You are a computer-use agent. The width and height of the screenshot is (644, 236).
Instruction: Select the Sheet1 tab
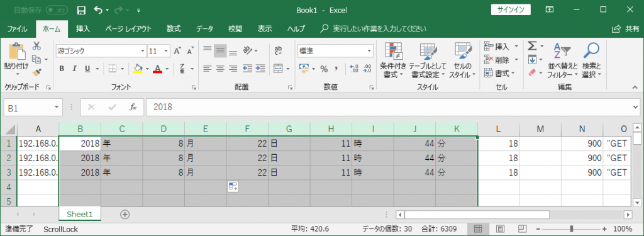pos(80,214)
